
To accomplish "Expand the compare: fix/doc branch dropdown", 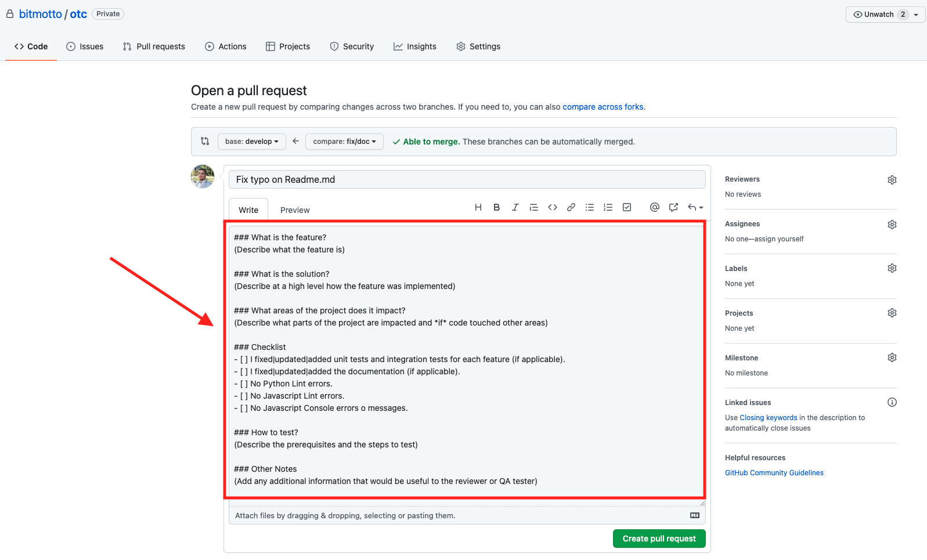I will tap(344, 142).
